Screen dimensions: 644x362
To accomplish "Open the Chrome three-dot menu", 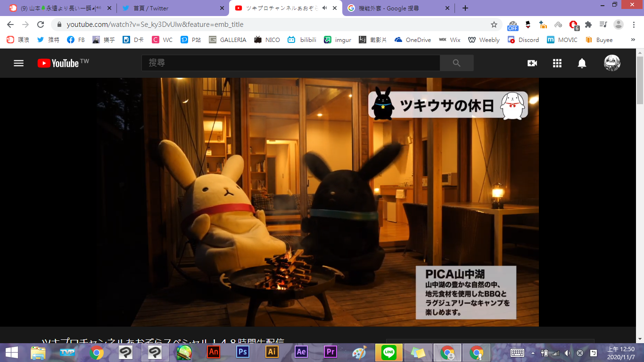I will (634, 25).
